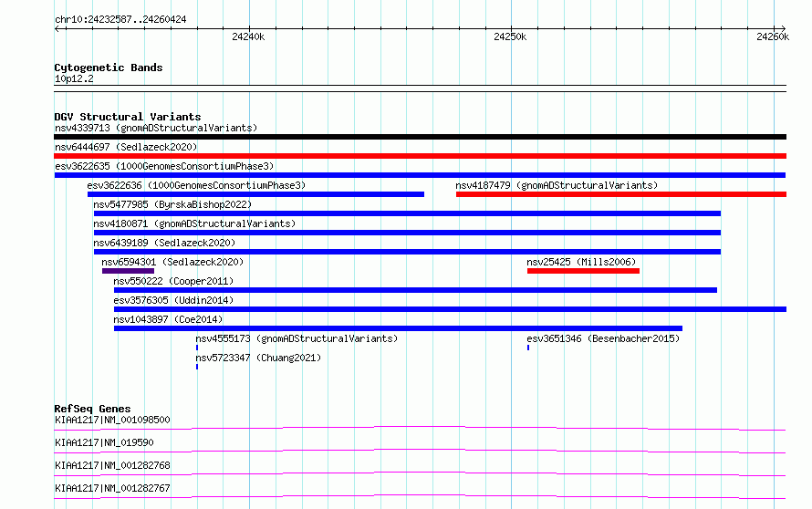Open esv3622636 1000GenomesConsortiumPhase3 label

point(196,185)
